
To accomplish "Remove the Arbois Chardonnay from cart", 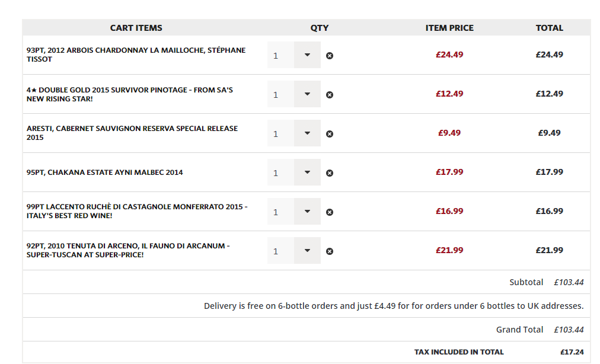I will click(330, 56).
